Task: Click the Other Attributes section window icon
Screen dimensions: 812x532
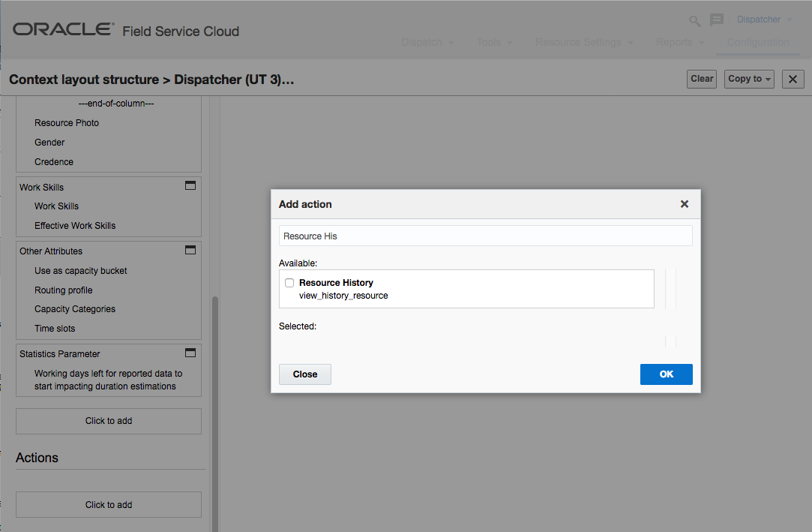Action: click(190, 250)
